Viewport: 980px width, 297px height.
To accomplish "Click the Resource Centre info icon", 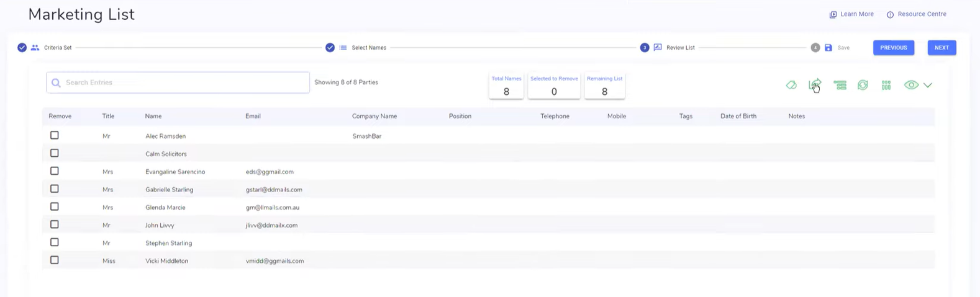I will (x=890, y=14).
